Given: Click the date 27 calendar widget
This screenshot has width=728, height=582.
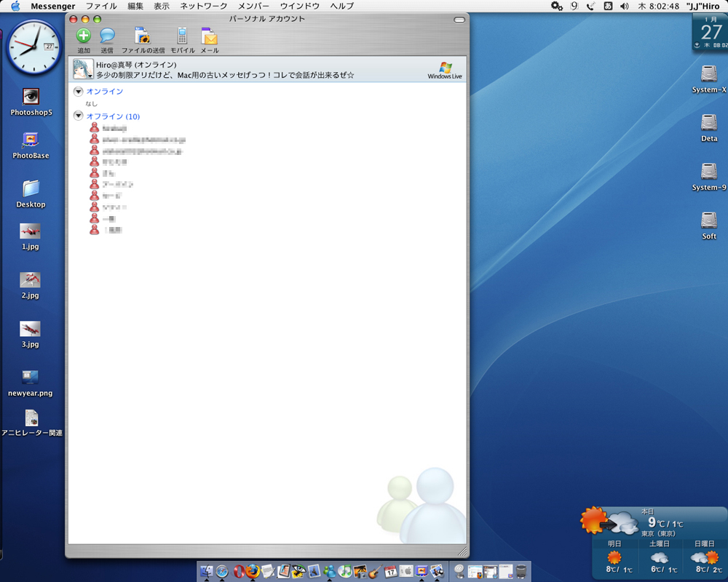Looking at the screenshot, I should [710, 31].
